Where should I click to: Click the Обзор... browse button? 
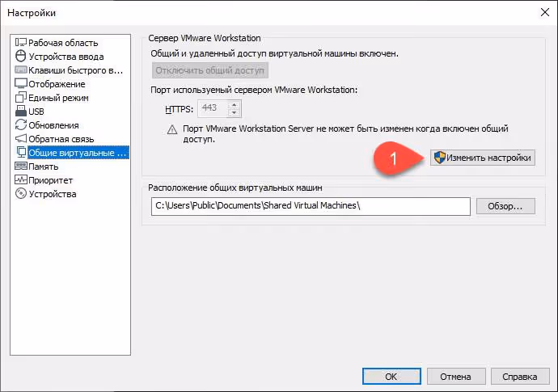click(505, 206)
